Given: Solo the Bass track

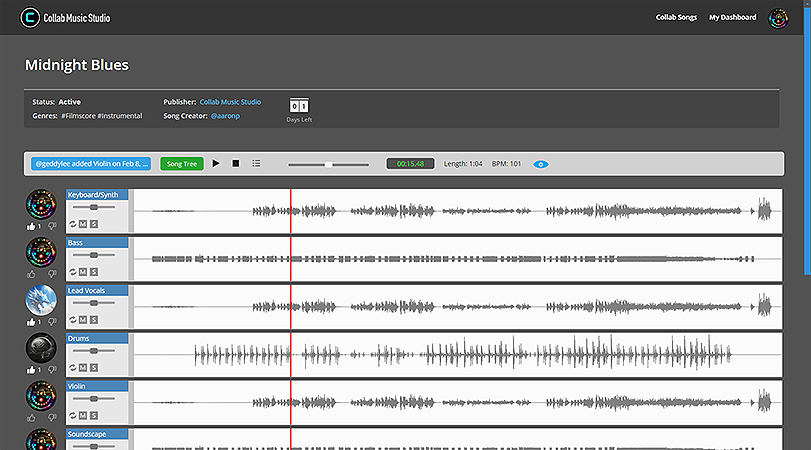Looking at the screenshot, I should pos(94,272).
